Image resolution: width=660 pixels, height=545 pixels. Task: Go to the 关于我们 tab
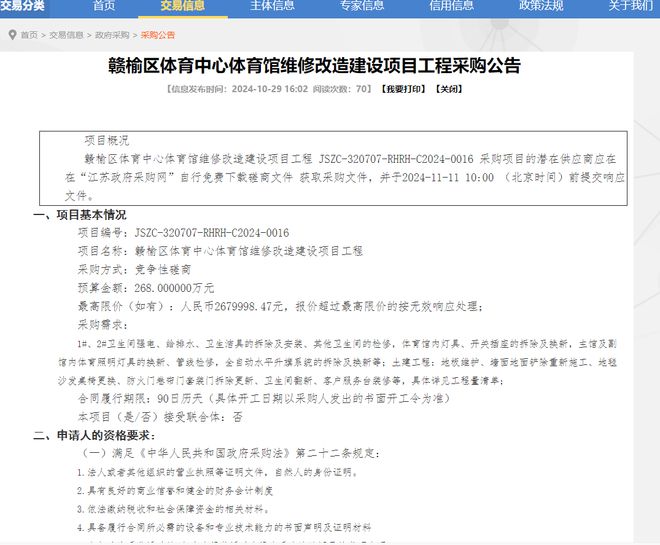(x=631, y=5)
